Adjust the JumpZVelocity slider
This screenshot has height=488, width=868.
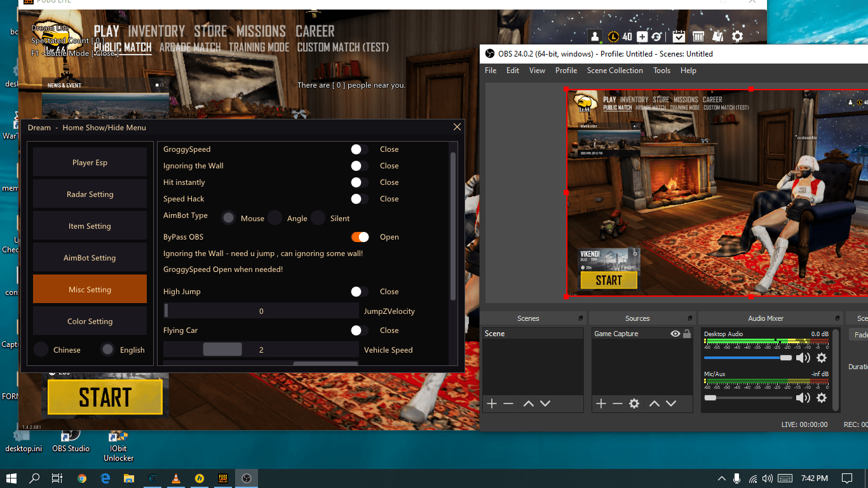pos(261,311)
